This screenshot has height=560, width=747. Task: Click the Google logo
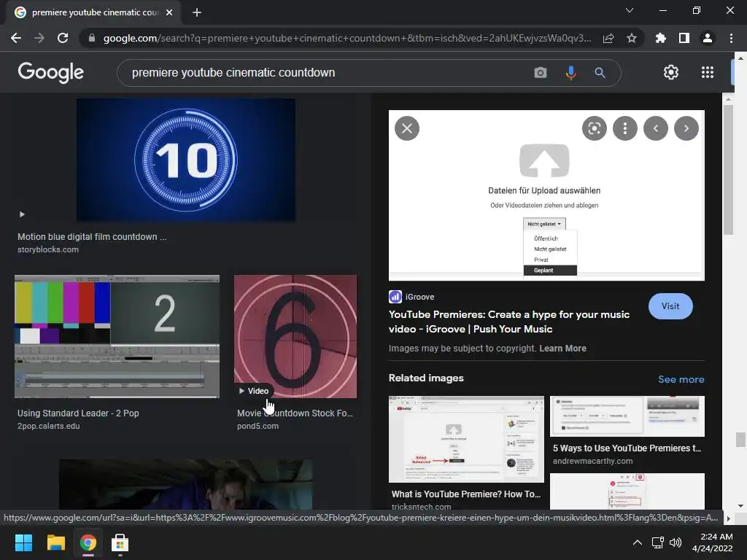50,72
